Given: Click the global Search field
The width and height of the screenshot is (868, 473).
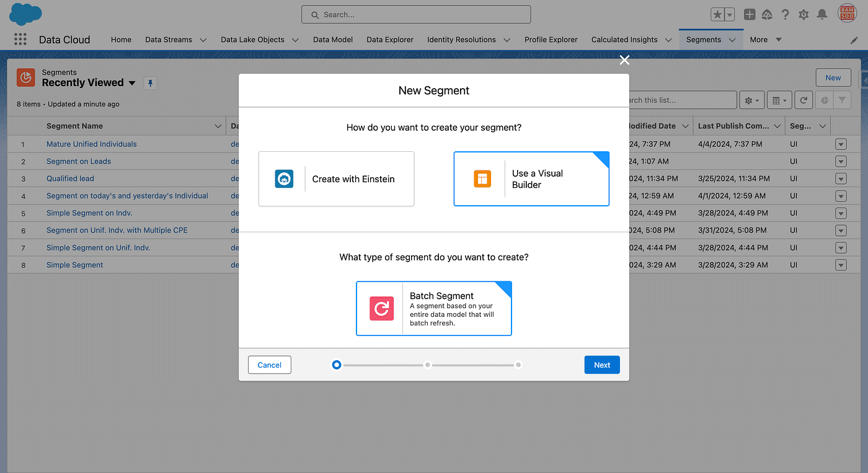Looking at the screenshot, I should click(415, 14).
